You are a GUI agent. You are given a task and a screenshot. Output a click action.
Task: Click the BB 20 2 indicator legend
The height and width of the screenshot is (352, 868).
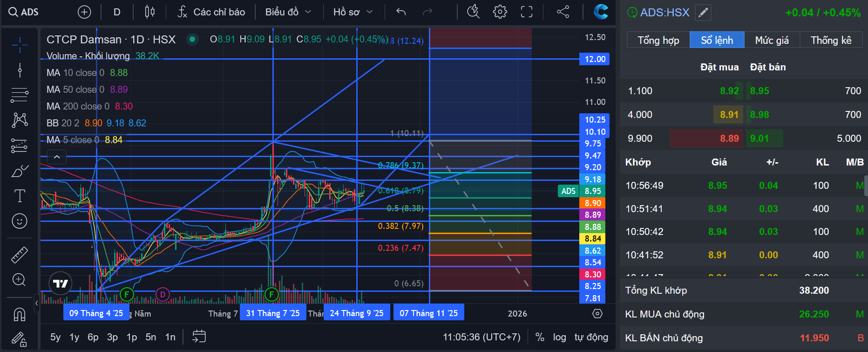click(96, 123)
